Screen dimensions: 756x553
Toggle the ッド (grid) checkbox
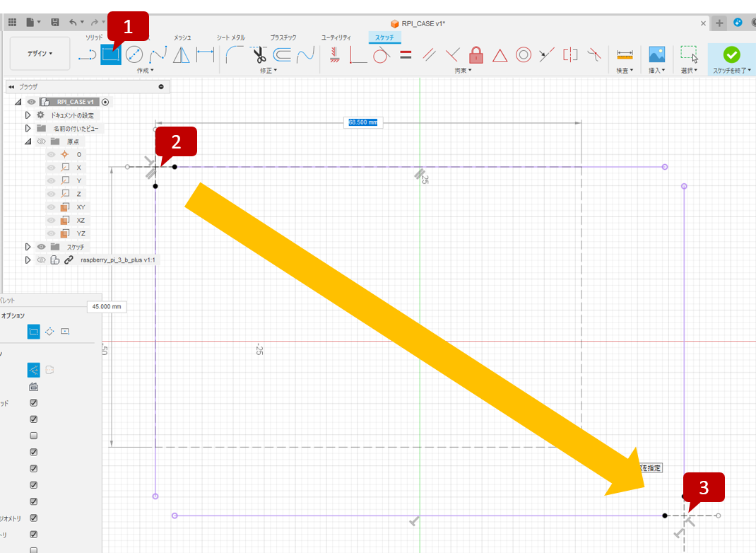[x=34, y=402]
